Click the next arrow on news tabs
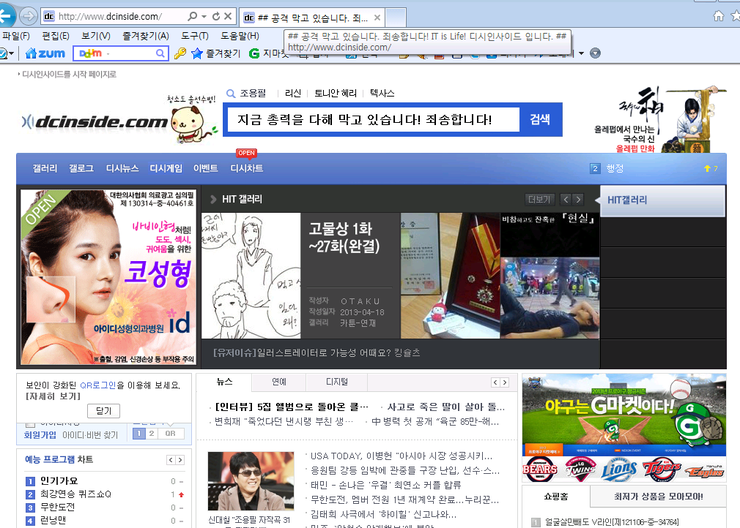Image resolution: width=740 pixels, height=528 pixels. (505, 382)
